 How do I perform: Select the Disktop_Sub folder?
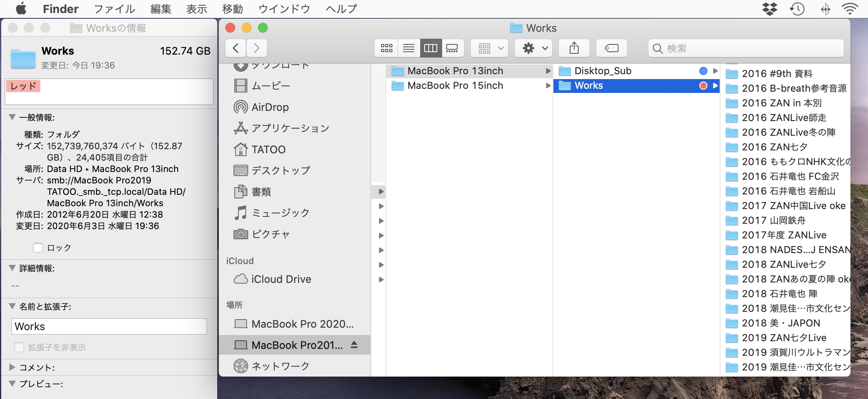tap(637, 71)
